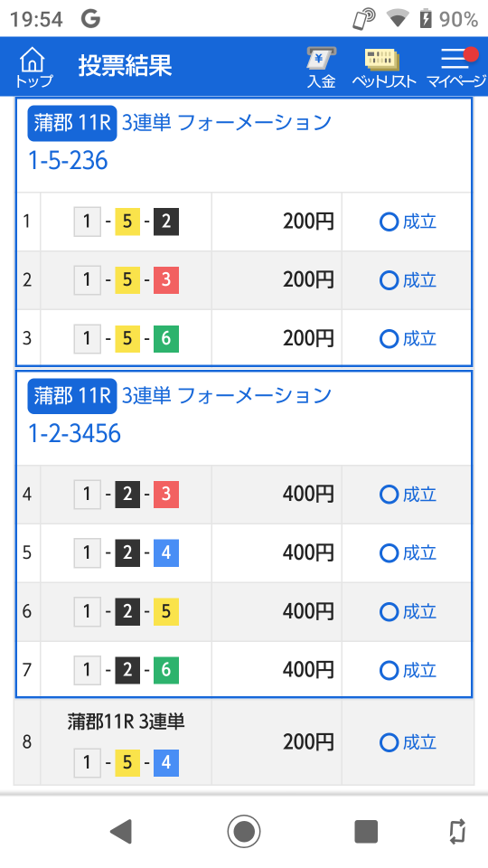The image size is (488, 868).
Task: Tap the red number 3 in row 2
Action: pos(166,280)
